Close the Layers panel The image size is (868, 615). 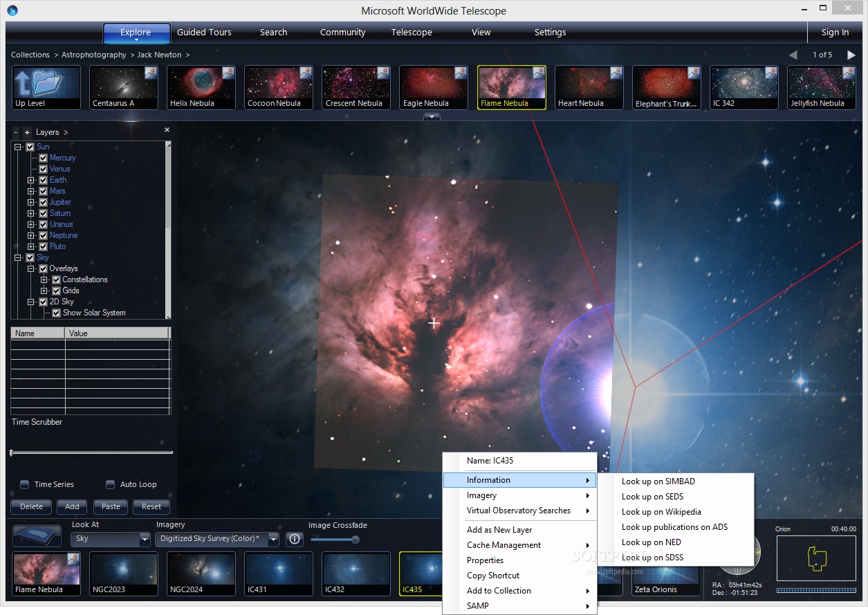point(167,130)
